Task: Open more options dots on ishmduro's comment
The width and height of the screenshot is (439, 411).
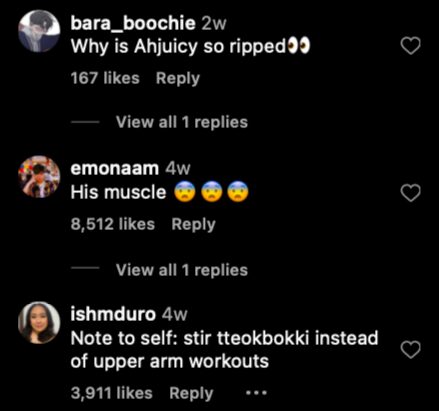Action: [x=256, y=393]
